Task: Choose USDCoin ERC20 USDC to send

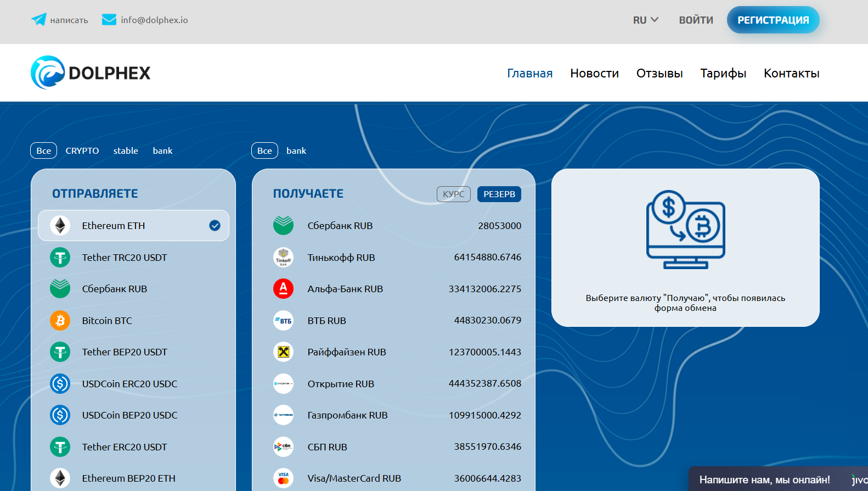Action: coord(133,384)
